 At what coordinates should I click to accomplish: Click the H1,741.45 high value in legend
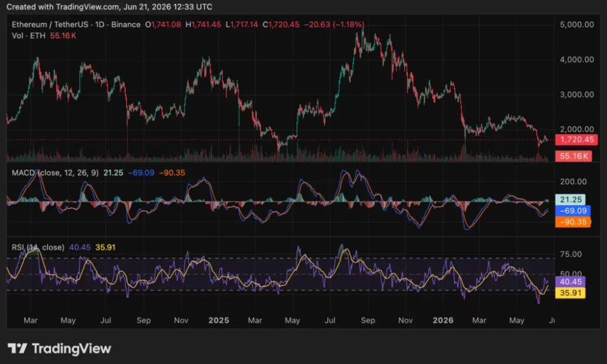click(x=203, y=24)
